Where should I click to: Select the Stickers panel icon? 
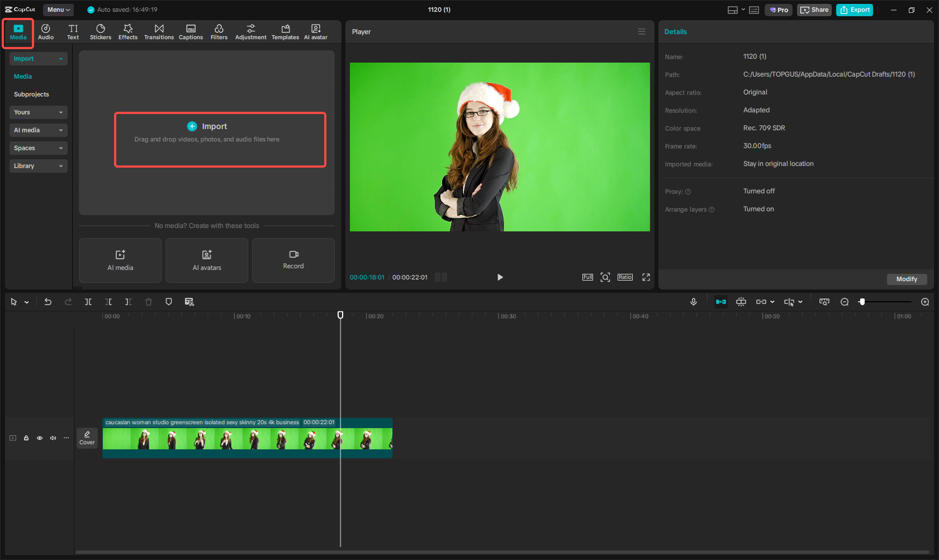click(101, 31)
